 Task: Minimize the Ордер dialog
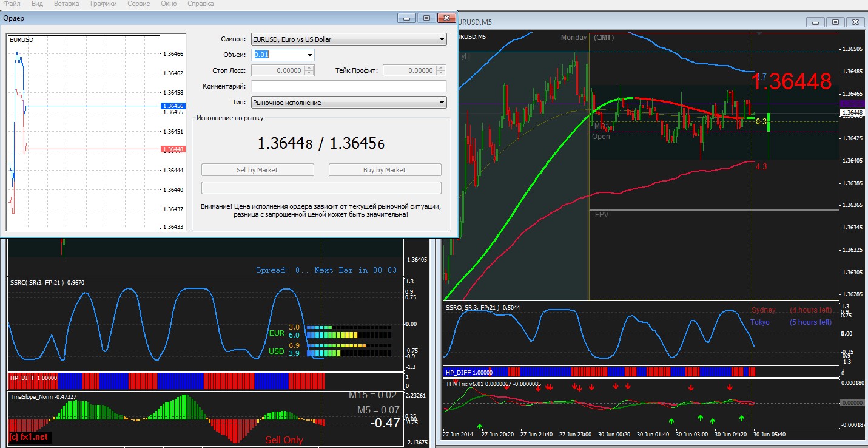(x=406, y=18)
